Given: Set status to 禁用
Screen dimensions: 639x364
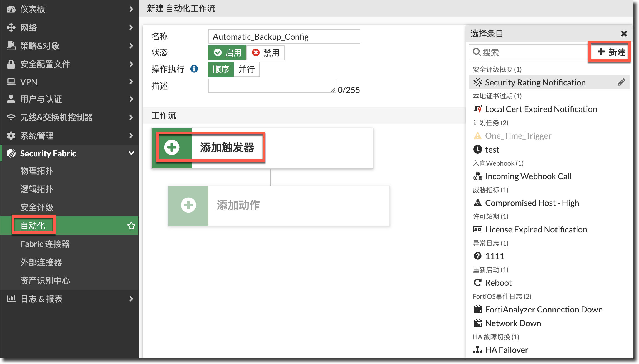Looking at the screenshot, I should point(266,53).
